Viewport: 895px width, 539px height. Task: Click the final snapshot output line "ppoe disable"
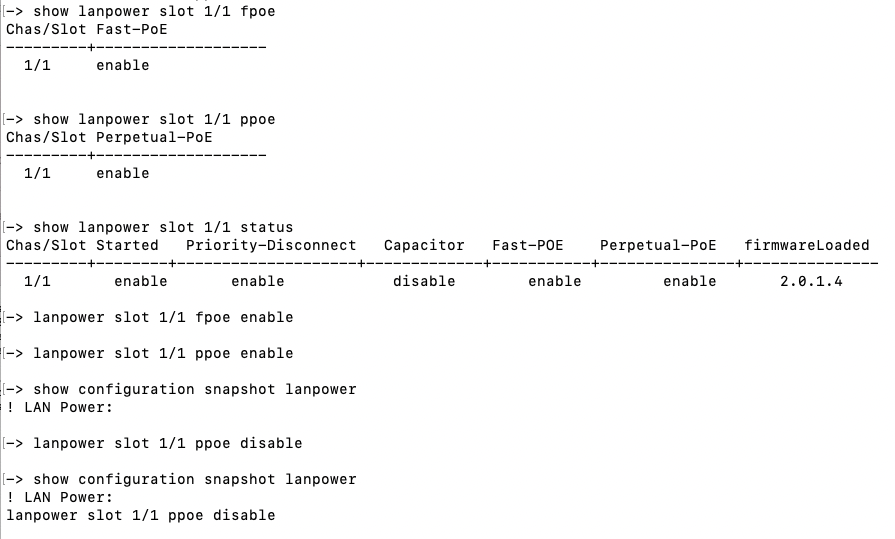point(140,515)
